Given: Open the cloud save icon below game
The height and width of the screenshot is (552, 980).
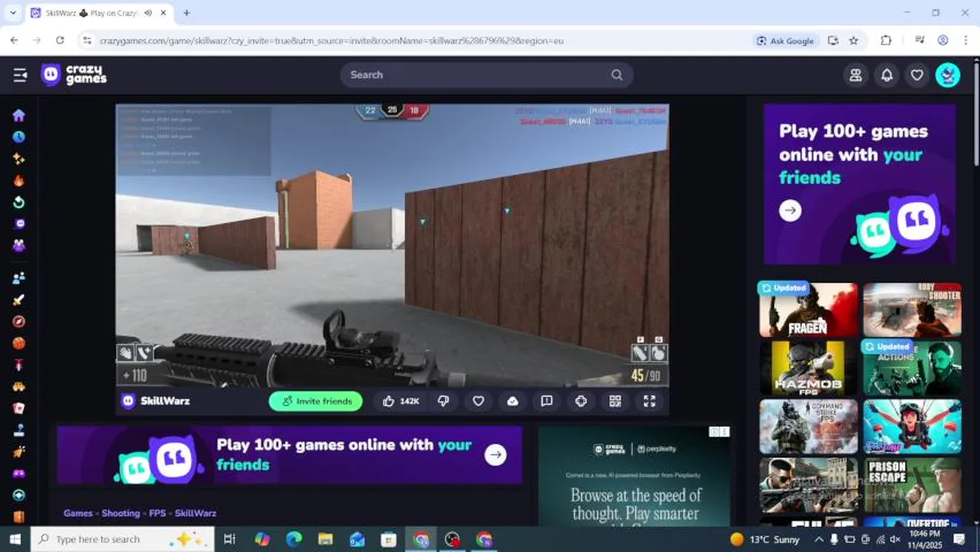Looking at the screenshot, I should (512, 401).
